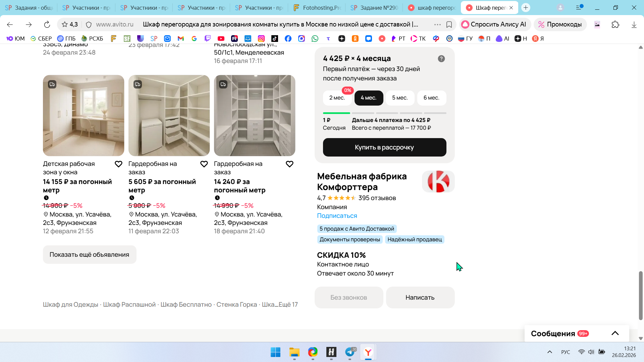Click Написать to message the seller

coord(420,297)
